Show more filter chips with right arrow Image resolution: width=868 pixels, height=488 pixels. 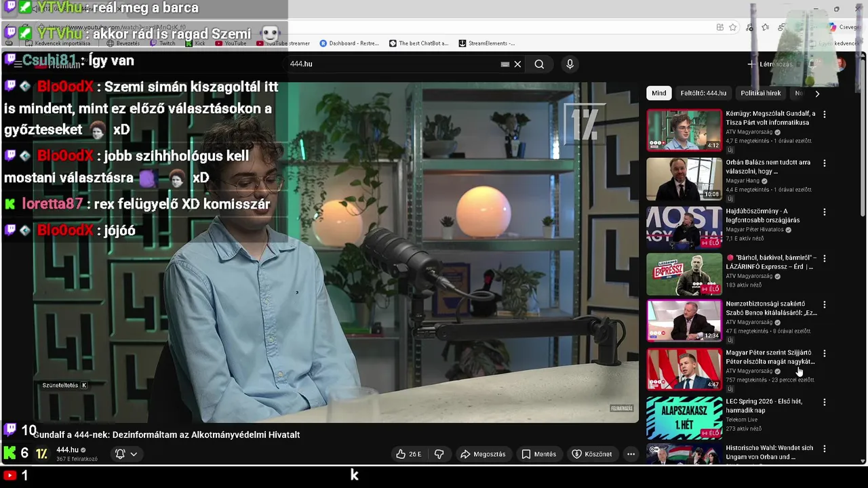[x=817, y=94]
